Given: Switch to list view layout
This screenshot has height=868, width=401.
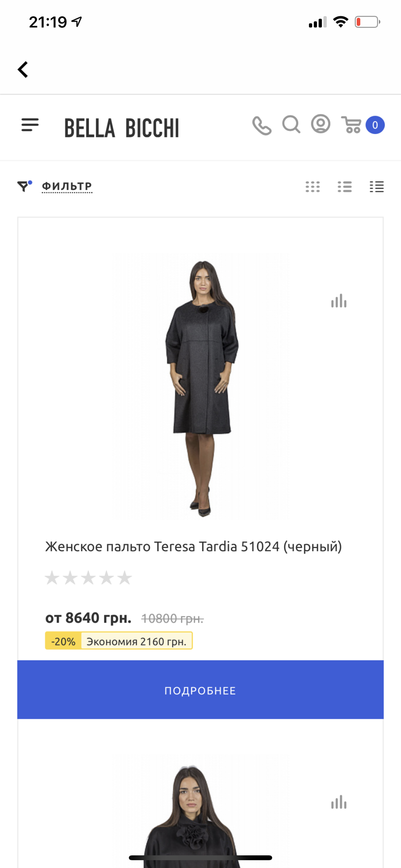Looking at the screenshot, I should coord(345,187).
